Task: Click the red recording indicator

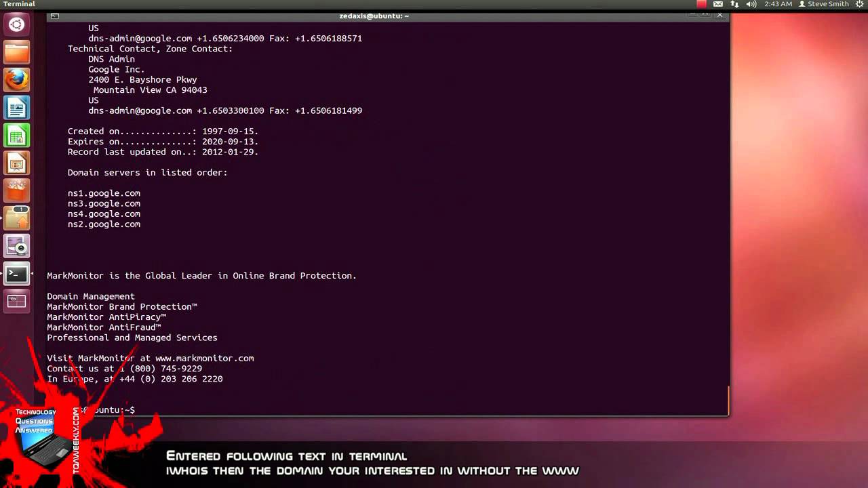Action: pos(702,4)
